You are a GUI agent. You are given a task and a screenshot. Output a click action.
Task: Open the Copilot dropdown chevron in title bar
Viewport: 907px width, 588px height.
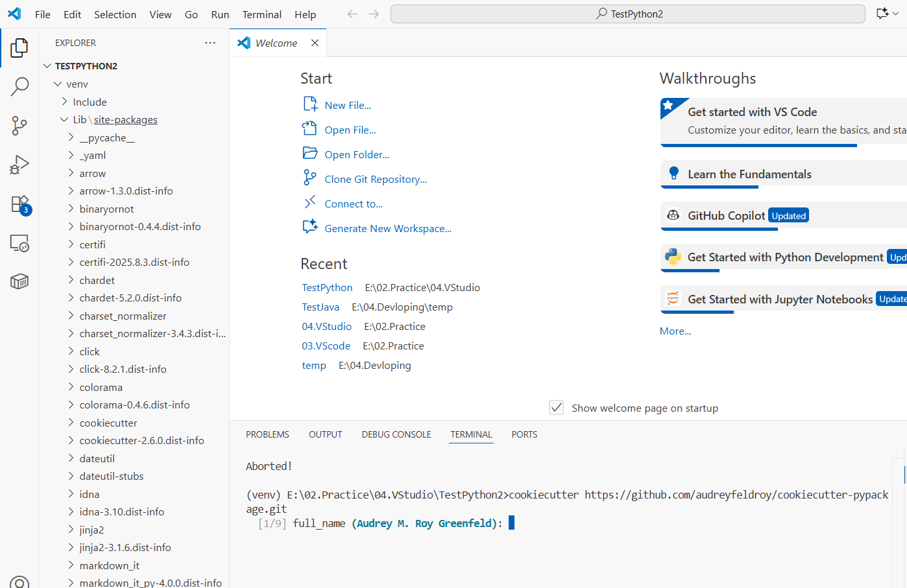896,14
